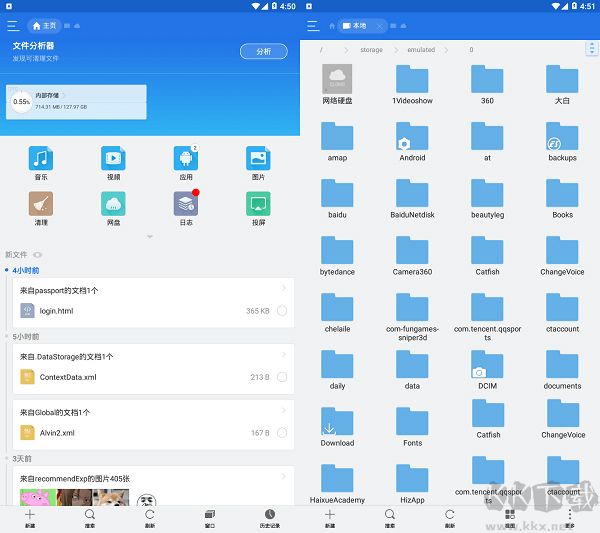Click the 0.55% storage usage circle
This screenshot has height=533, width=600.
21,102
